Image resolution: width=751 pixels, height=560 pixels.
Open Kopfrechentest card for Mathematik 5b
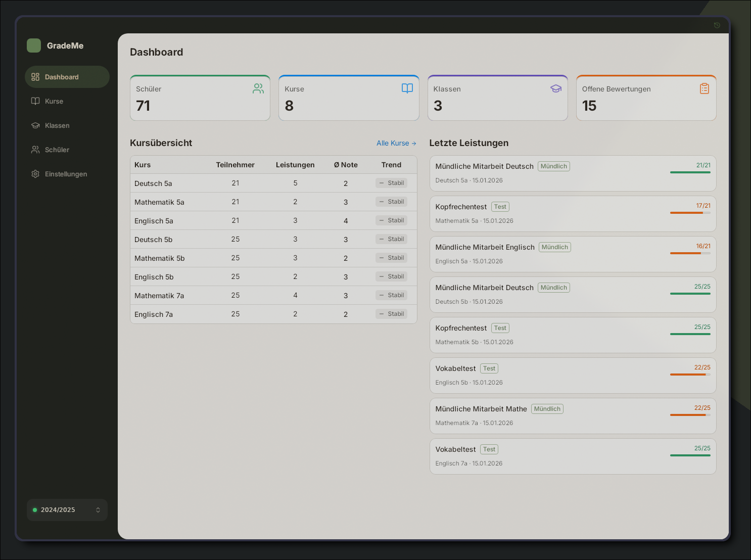pos(573,335)
